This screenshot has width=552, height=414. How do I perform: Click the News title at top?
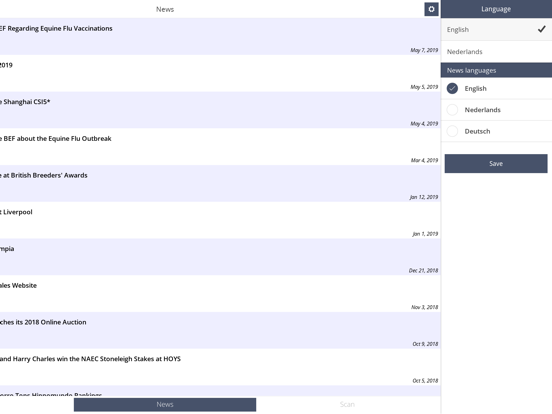165,10
